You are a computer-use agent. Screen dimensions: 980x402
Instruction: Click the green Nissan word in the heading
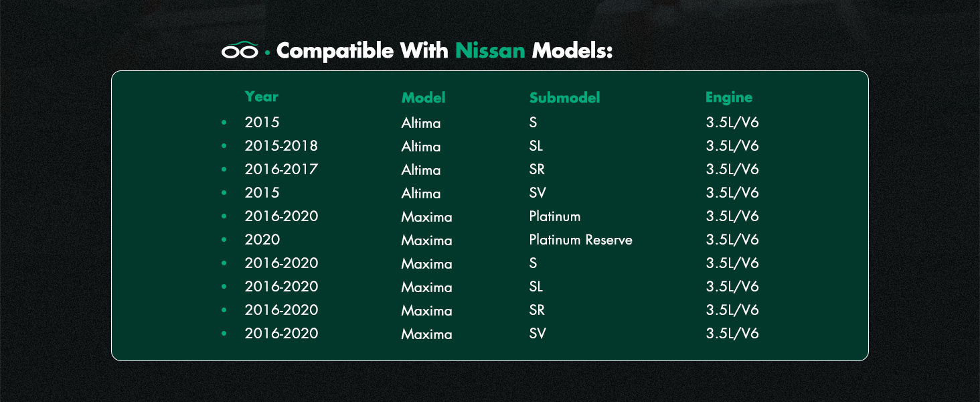point(490,51)
